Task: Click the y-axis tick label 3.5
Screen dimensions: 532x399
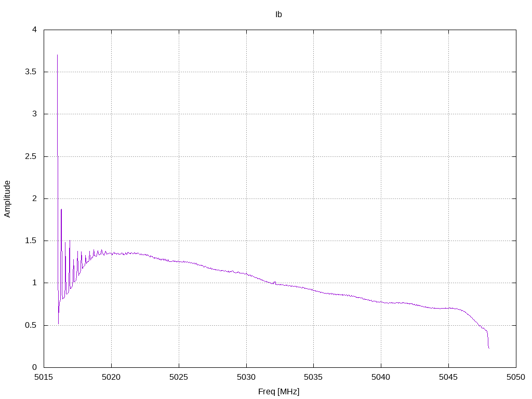Action: pyautogui.click(x=31, y=72)
